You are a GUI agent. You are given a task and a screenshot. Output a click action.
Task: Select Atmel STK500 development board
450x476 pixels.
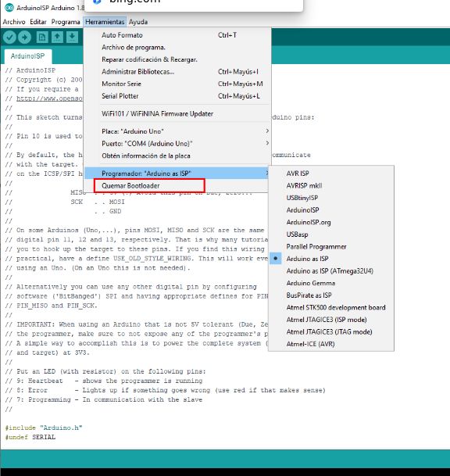coord(331,307)
